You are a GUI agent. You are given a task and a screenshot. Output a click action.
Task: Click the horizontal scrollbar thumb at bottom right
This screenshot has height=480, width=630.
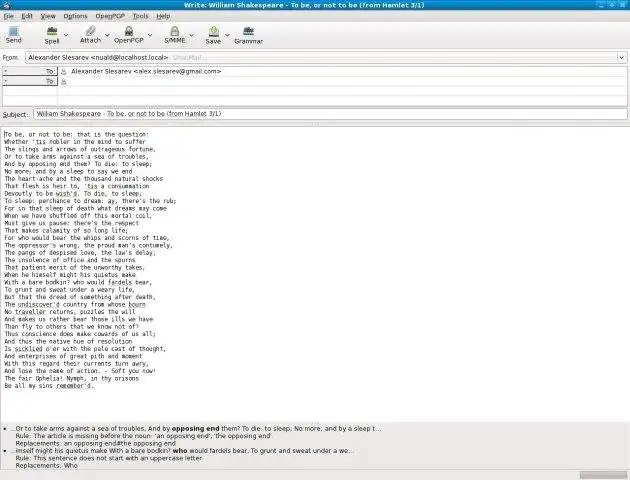pyautogui.click(x=603, y=475)
